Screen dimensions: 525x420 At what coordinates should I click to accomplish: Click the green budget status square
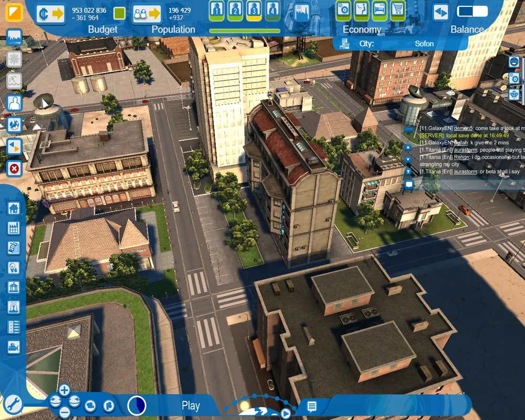tap(120, 14)
